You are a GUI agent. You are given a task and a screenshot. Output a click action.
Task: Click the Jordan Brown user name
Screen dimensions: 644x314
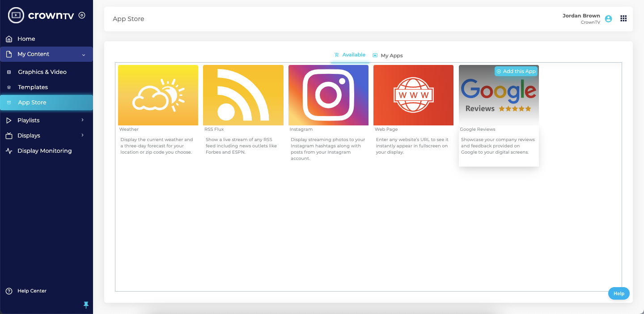tap(581, 16)
